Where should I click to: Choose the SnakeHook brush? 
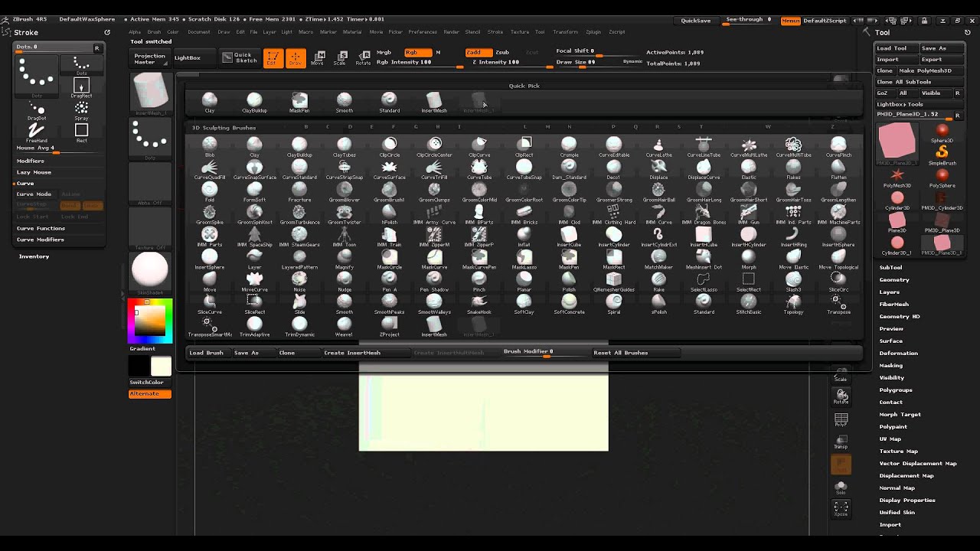(479, 303)
